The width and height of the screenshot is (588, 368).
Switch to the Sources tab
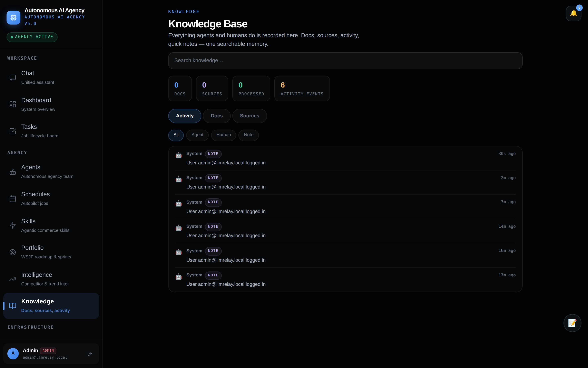pos(249,116)
